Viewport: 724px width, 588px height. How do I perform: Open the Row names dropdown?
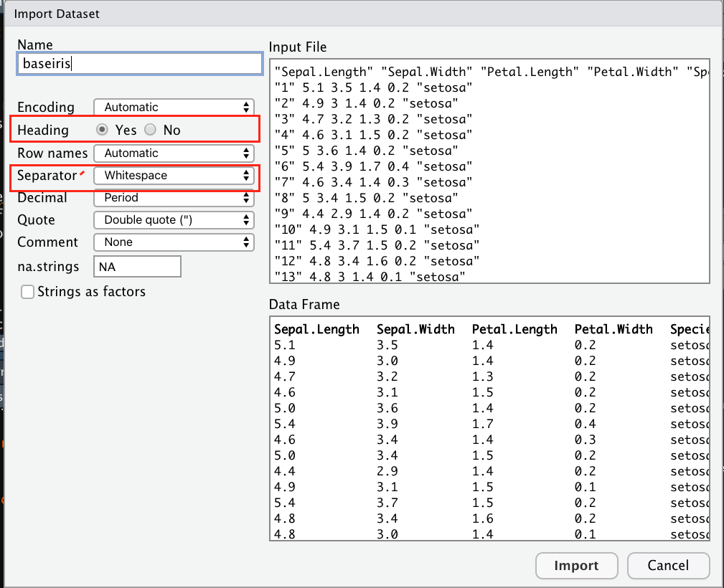point(174,153)
